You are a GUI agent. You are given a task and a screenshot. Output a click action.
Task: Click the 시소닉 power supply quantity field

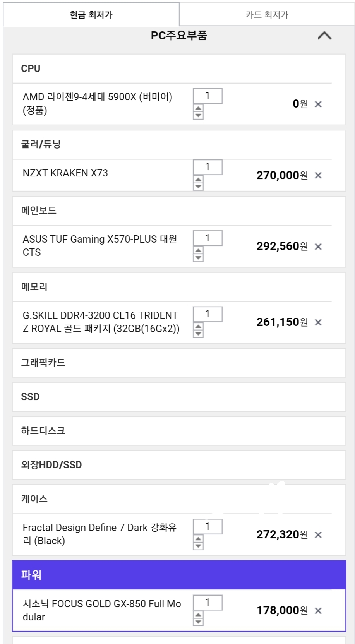(x=208, y=602)
